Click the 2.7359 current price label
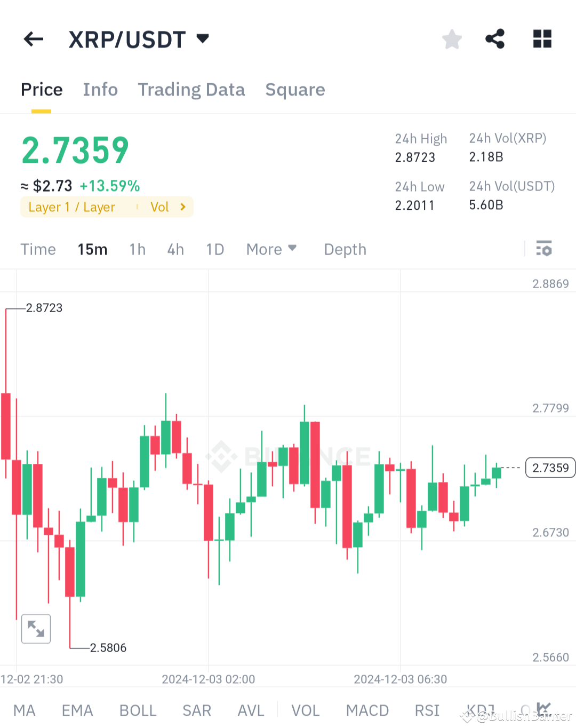Viewport: 576px width, 728px height. 550,468
